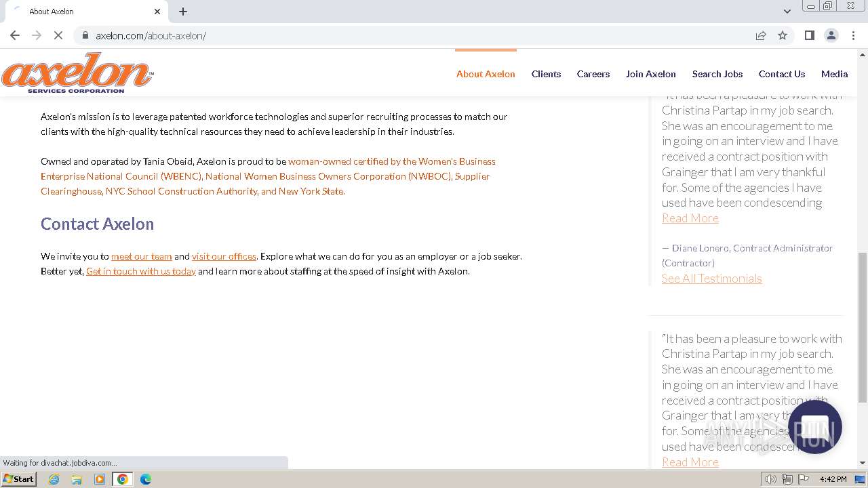Open Action Center flag in system tray
The height and width of the screenshot is (488, 868).
[804, 479]
